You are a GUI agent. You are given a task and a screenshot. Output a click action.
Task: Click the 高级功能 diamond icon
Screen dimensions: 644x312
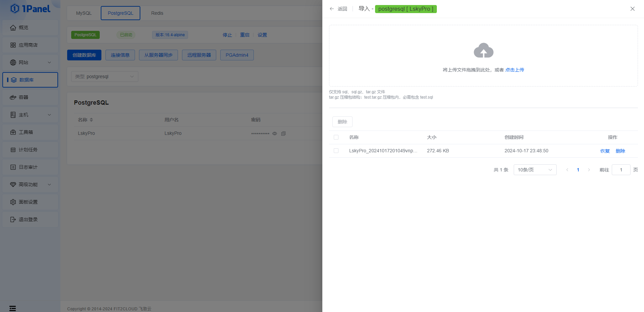[x=13, y=185]
